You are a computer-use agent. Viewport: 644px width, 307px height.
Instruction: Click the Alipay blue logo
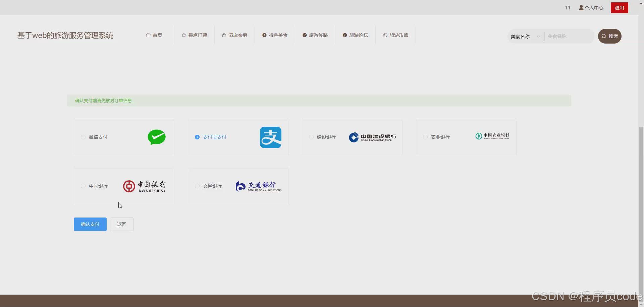coord(271,137)
